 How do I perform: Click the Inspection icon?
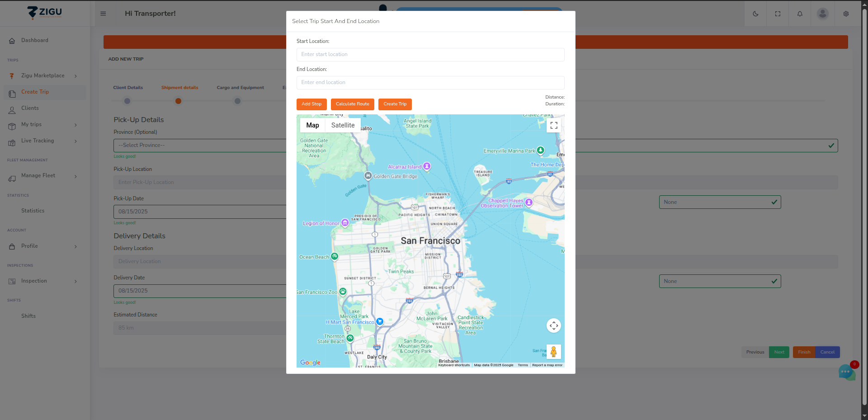(12, 281)
